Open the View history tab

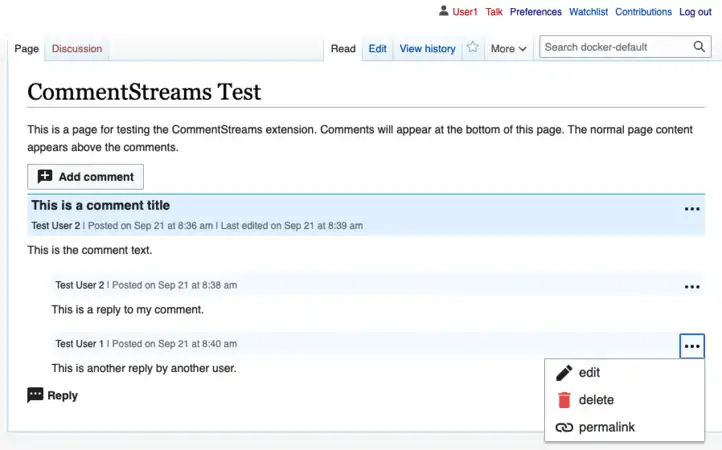[x=427, y=48]
